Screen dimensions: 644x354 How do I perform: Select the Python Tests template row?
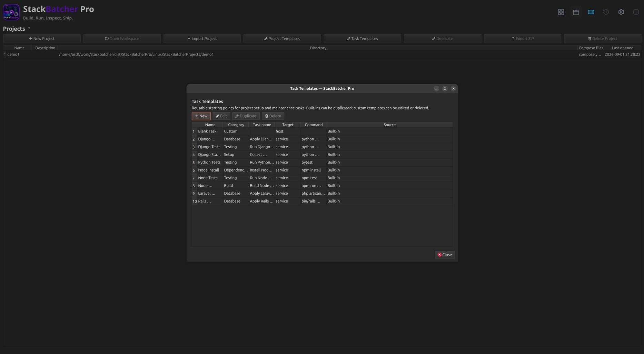[x=322, y=163]
